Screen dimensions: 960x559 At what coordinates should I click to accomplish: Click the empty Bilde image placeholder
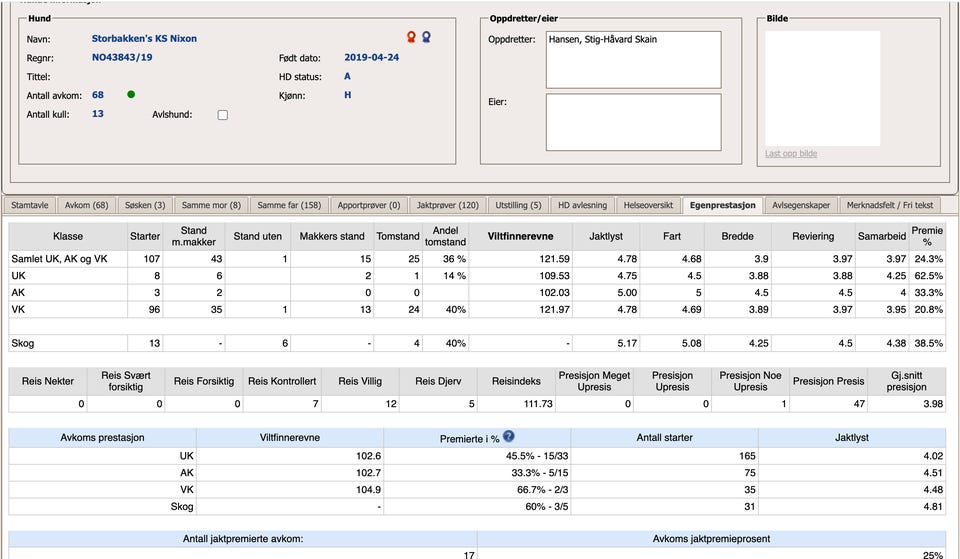pos(822,88)
